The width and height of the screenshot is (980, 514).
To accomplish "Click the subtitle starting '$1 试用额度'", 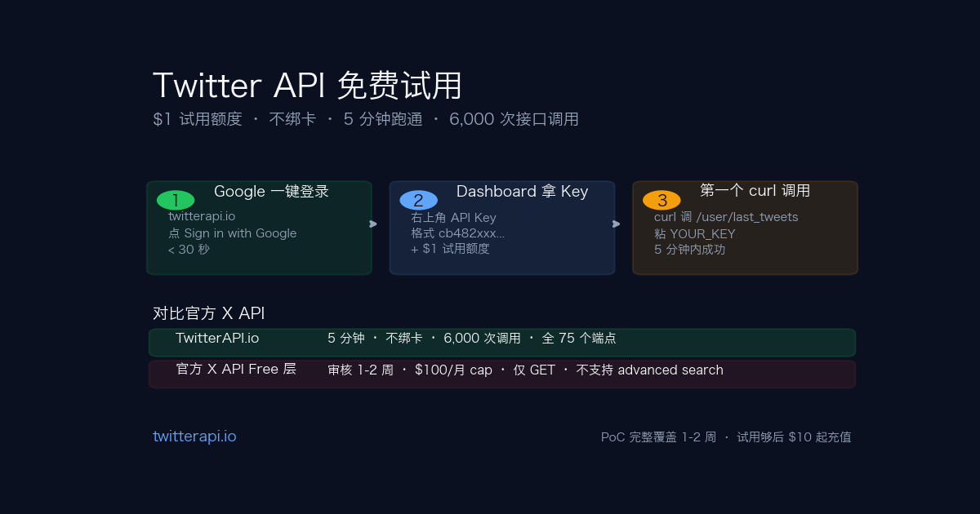I will pyautogui.click(x=366, y=119).
